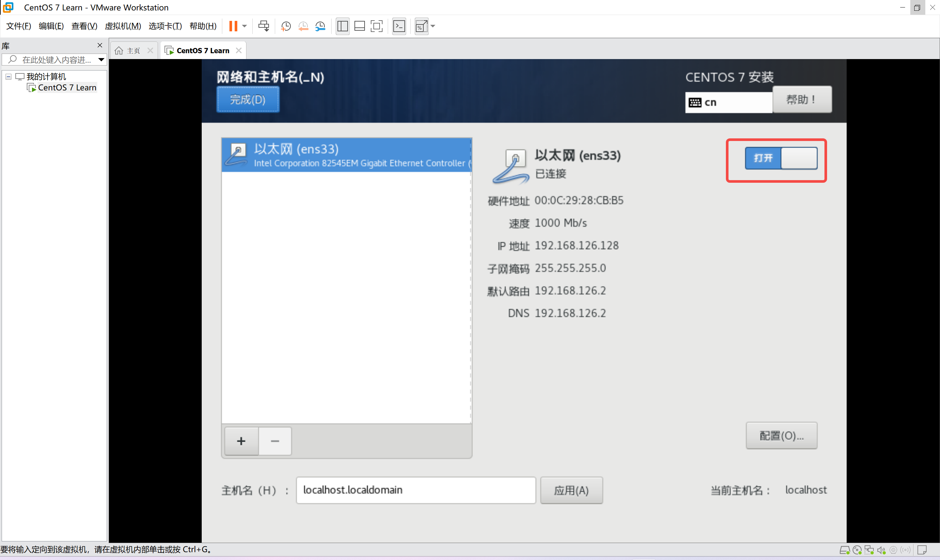
Task: Open the 选项卡(T) menu
Action: (165, 26)
